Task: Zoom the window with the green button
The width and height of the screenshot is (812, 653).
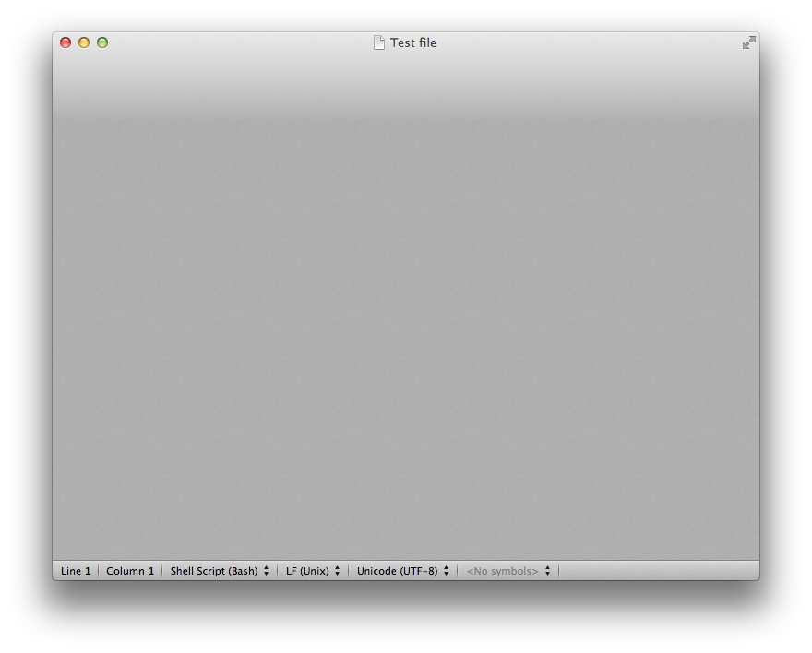Action: [x=102, y=42]
